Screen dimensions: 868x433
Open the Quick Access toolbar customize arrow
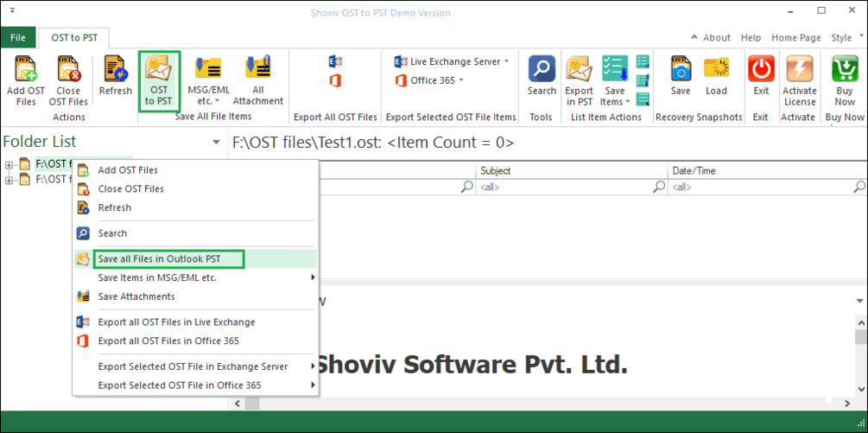coord(11,10)
